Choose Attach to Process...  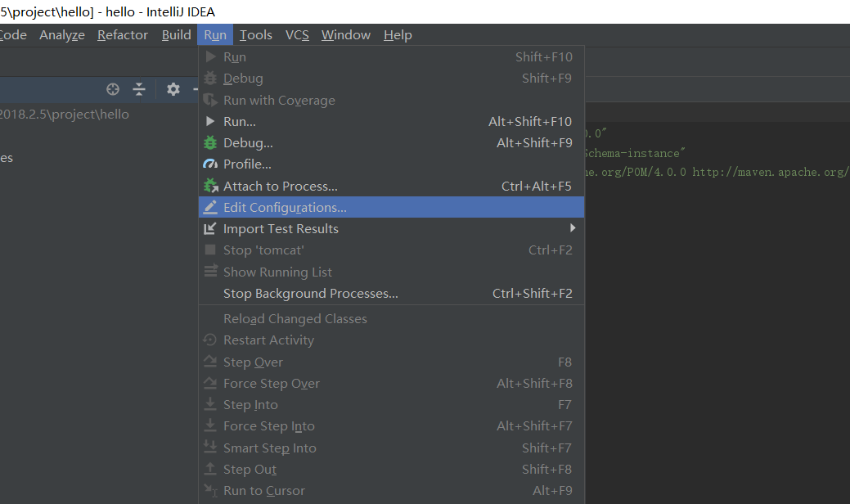(x=391, y=186)
